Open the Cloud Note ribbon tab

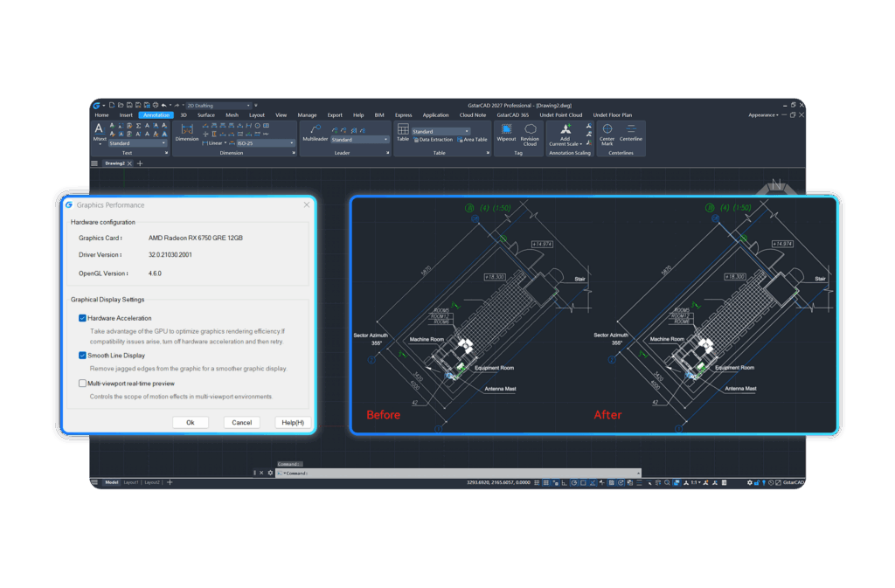tap(473, 115)
